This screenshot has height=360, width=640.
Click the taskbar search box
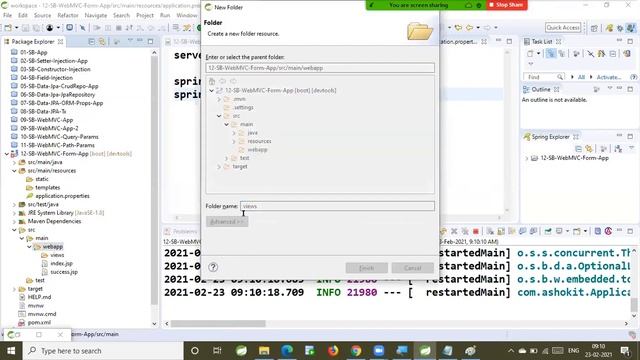tap(103, 351)
